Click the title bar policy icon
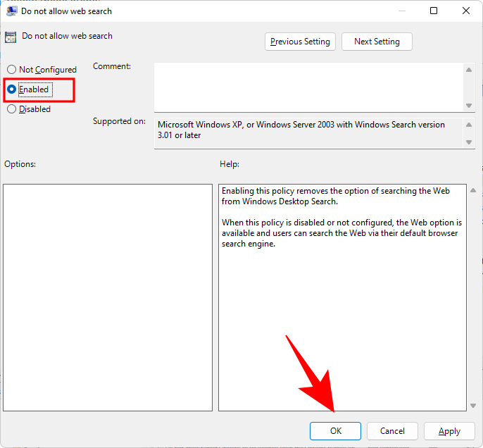 coord(12,11)
